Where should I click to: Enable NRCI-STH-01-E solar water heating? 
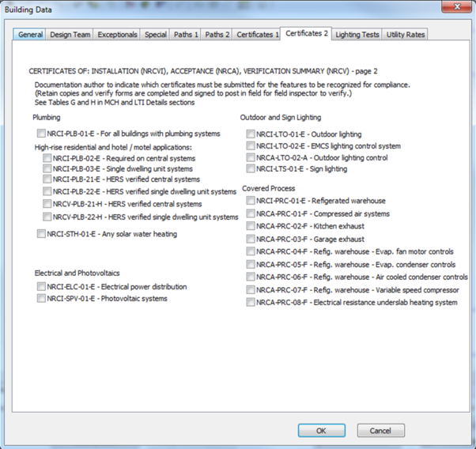[41, 234]
